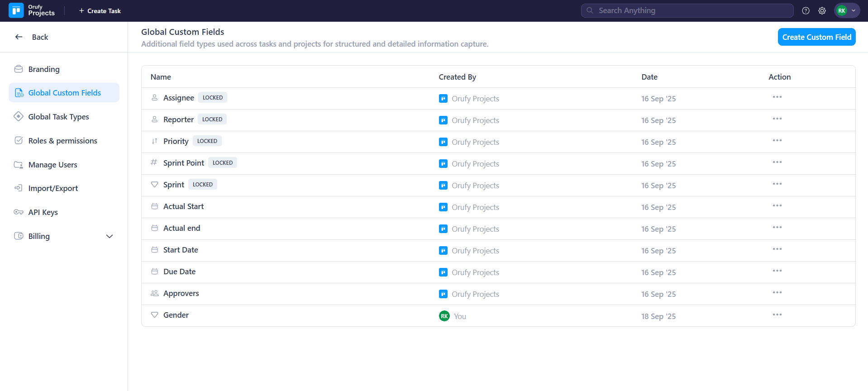This screenshot has height=391, width=868.
Task: Select Global Task Types in sidebar
Action: click(58, 117)
